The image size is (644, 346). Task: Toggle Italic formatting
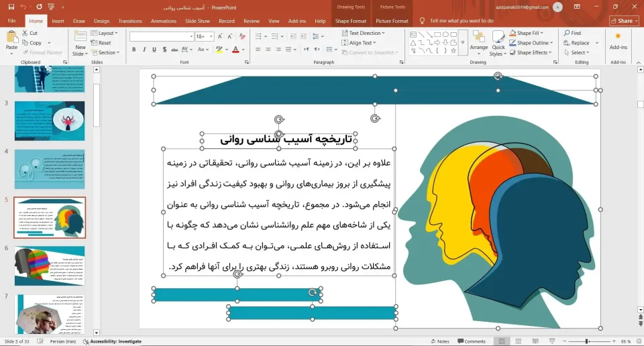pyautogui.click(x=144, y=49)
